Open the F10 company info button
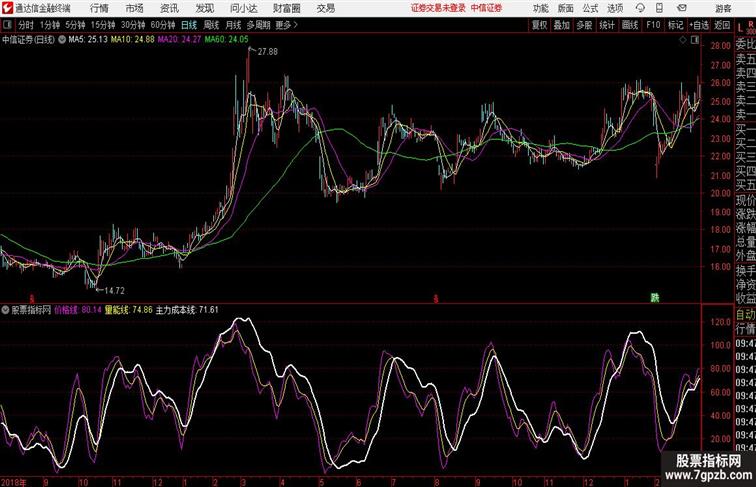Screen dimensions: 756x487 click(x=653, y=25)
